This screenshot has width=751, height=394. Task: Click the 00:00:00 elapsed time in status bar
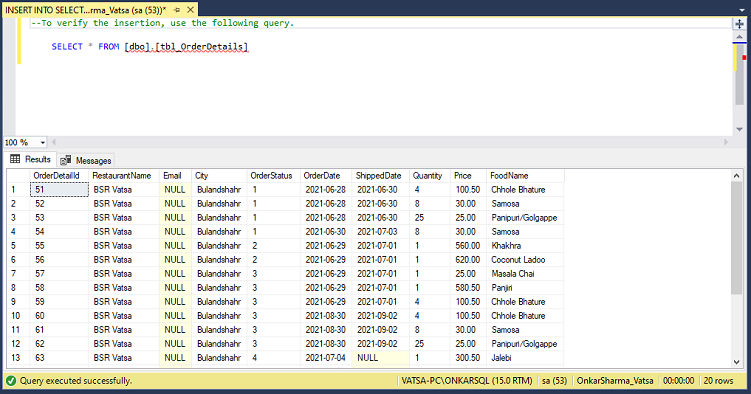pos(678,381)
